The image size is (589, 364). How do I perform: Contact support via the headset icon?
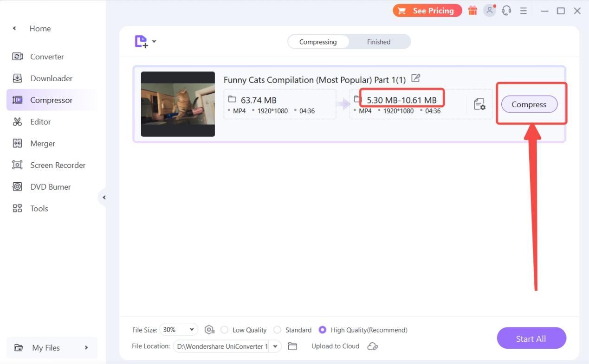(x=506, y=10)
